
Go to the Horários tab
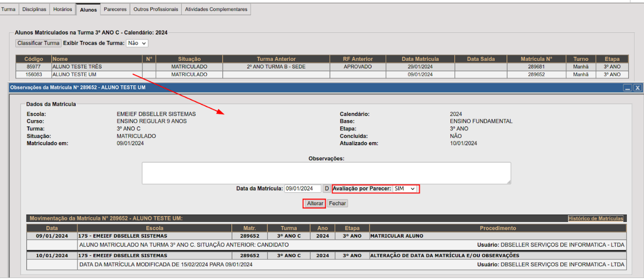pos(62,9)
